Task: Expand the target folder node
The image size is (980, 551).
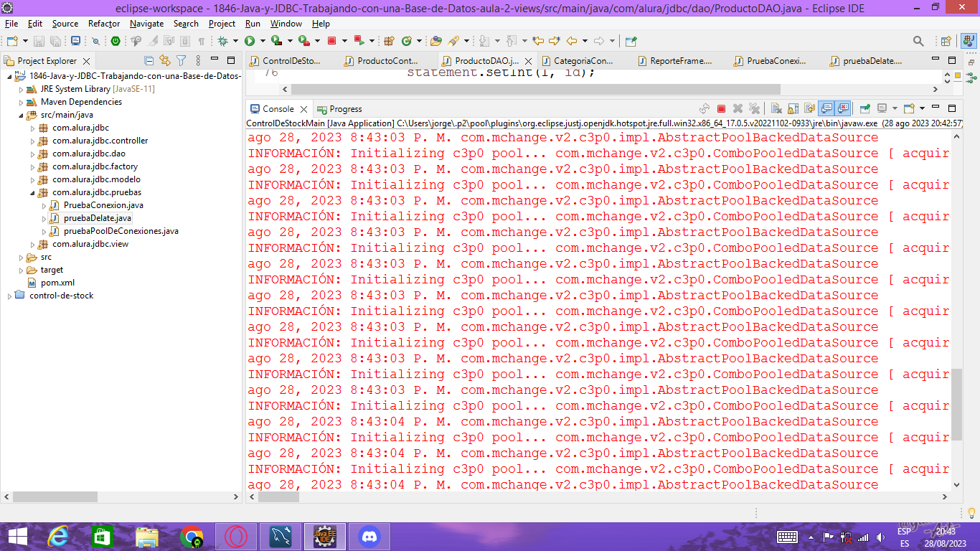Action: point(21,270)
